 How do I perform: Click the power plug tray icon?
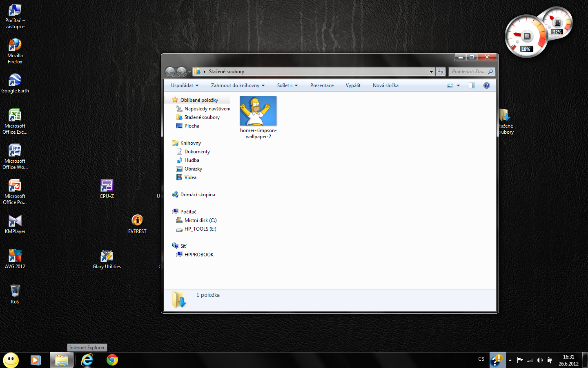click(x=550, y=360)
